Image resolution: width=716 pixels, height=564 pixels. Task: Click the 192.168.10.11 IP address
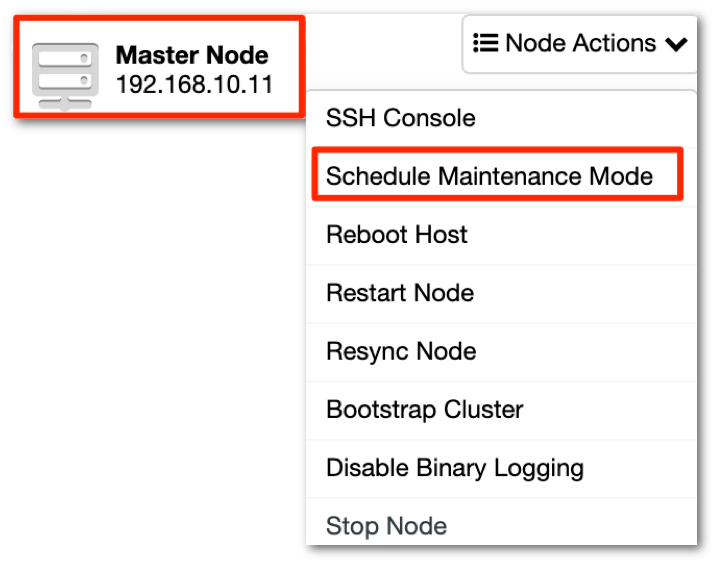195,85
